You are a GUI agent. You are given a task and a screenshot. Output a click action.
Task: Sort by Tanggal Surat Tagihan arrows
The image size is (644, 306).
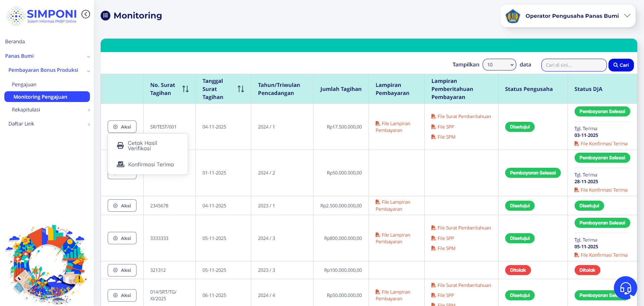(241, 89)
